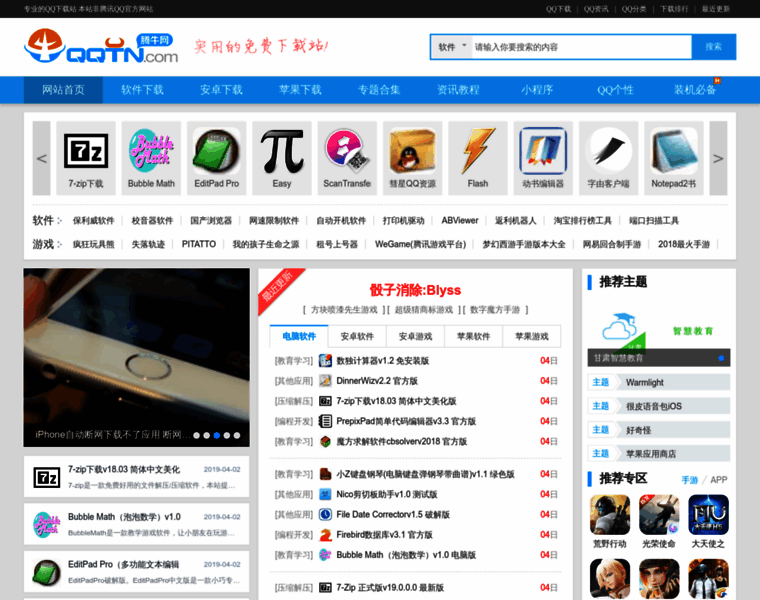The width and height of the screenshot is (760, 600).
Task: Open 大天使之 game icon
Action: click(708, 515)
